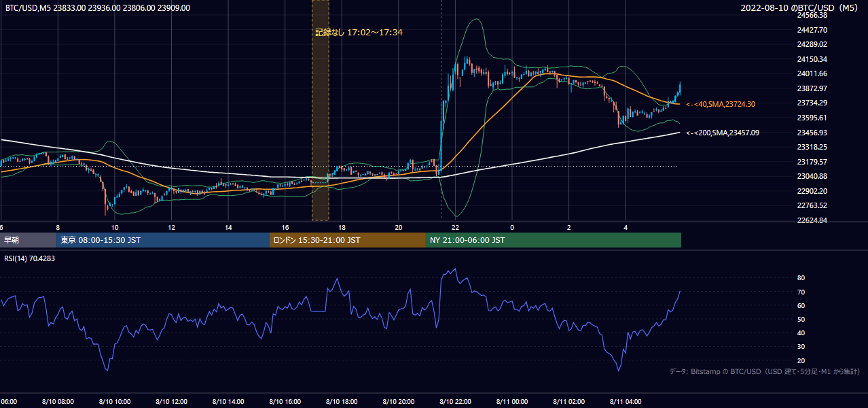Click hour tick '14' under the price chart
The height and width of the screenshot is (408, 868).
[x=228, y=227]
